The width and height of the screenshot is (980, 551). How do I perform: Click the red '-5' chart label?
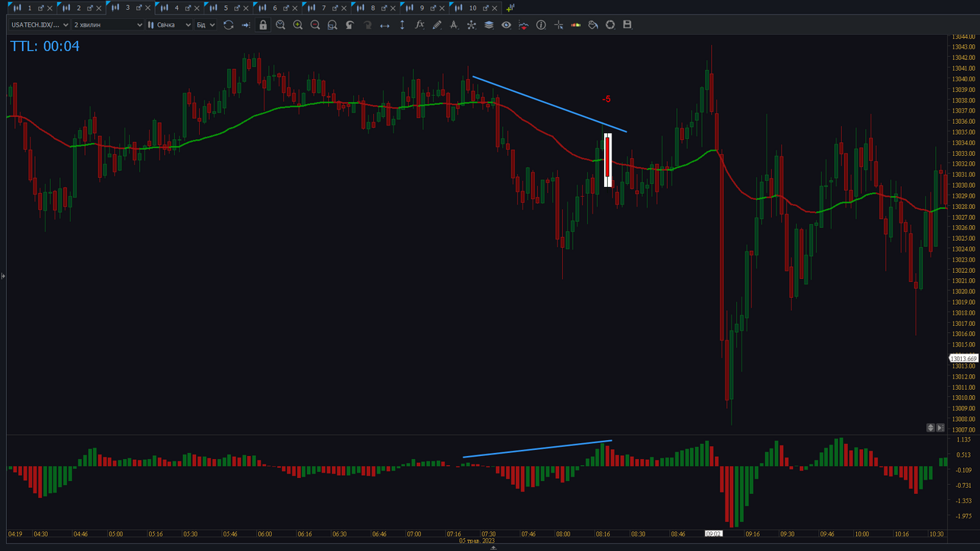pyautogui.click(x=606, y=100)
